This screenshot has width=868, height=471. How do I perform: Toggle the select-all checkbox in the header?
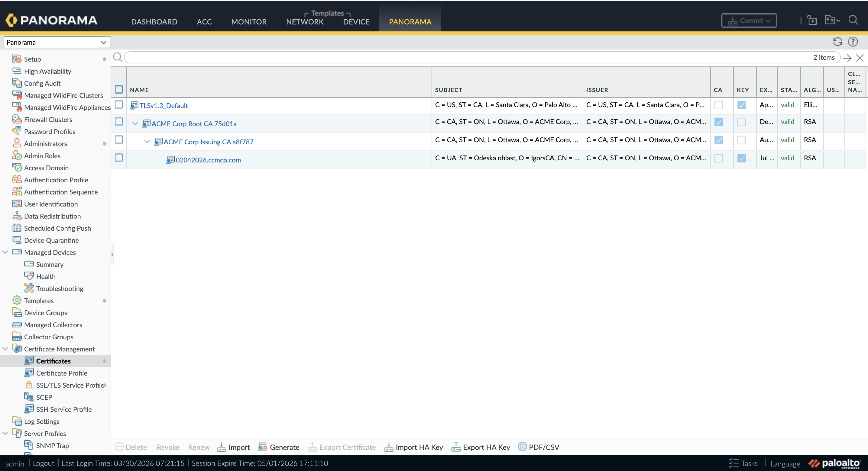[x=118, y=89]
